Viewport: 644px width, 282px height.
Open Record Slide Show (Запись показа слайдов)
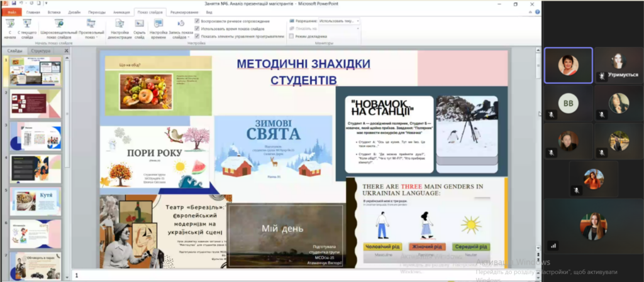180,29
